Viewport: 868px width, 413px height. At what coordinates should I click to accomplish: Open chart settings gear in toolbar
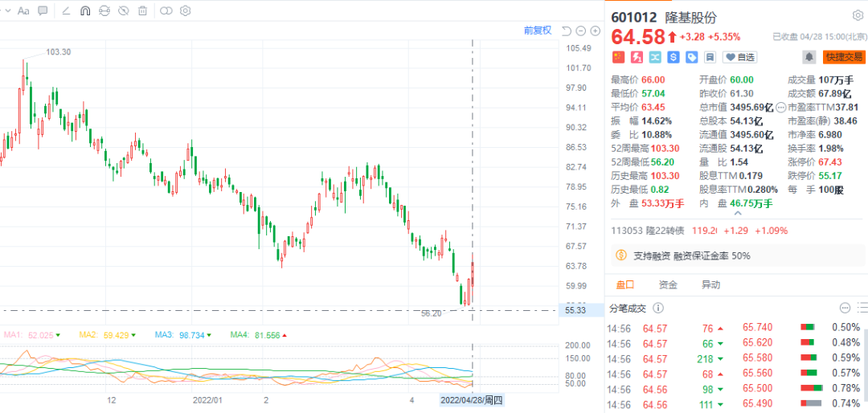pos(186,10)
